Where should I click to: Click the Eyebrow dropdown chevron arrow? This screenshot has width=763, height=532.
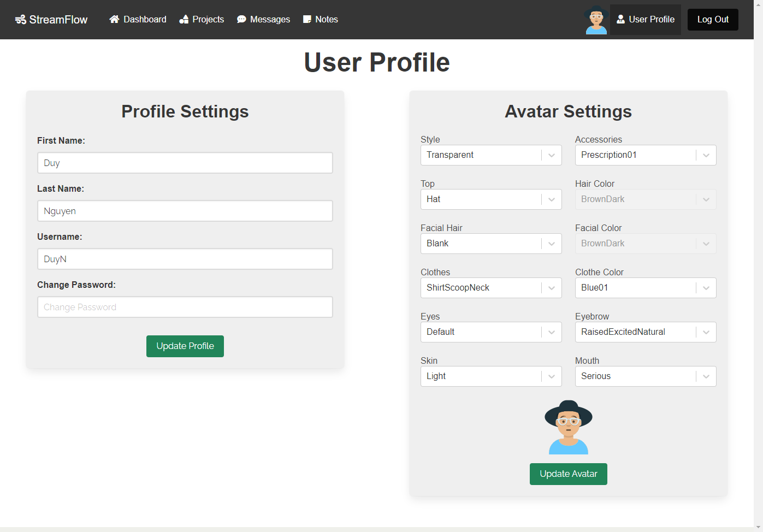[x=706, y=332]
